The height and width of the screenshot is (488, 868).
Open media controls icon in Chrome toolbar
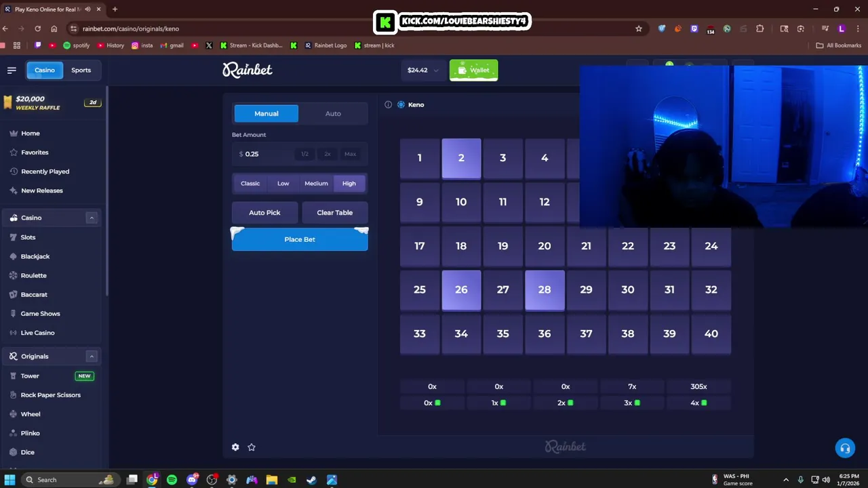pos(825,28)
